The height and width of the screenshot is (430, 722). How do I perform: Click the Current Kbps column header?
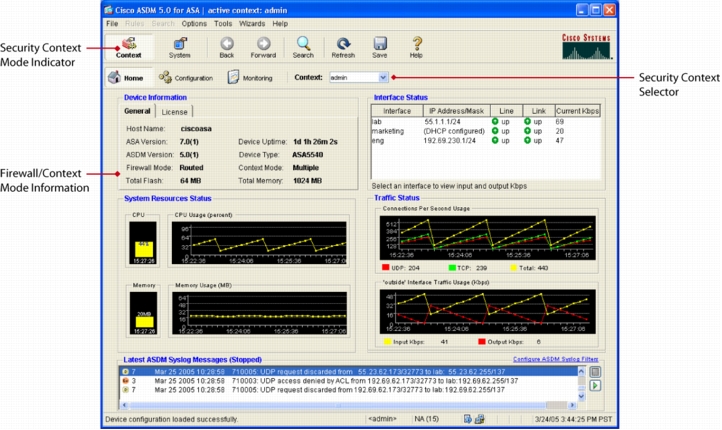pos(577,111)
